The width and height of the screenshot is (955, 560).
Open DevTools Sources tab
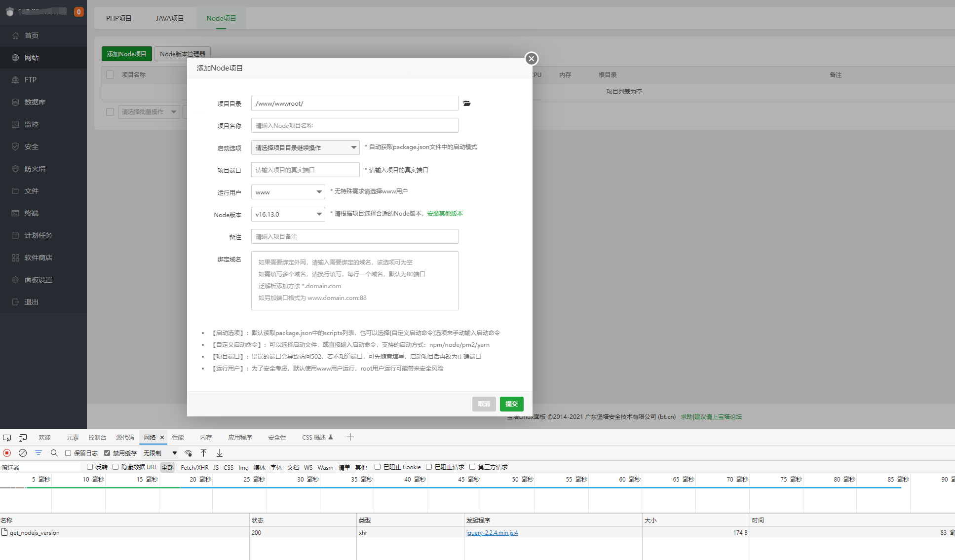(x=125, y=438)
